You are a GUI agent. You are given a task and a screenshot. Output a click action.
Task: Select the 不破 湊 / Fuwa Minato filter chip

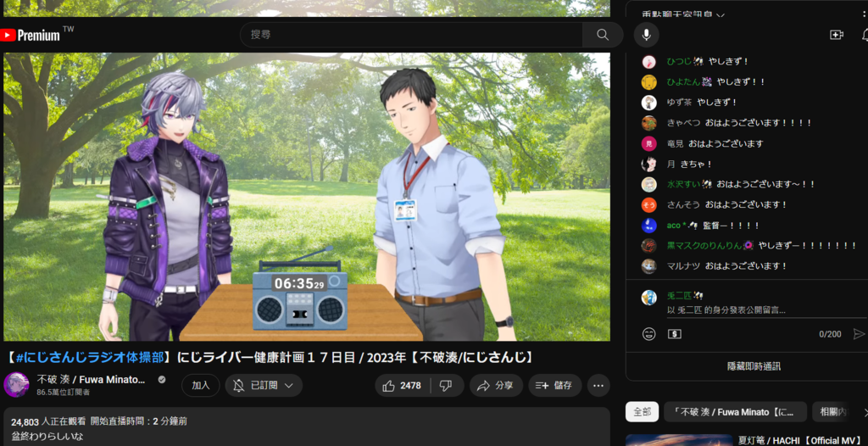point(735,412)
